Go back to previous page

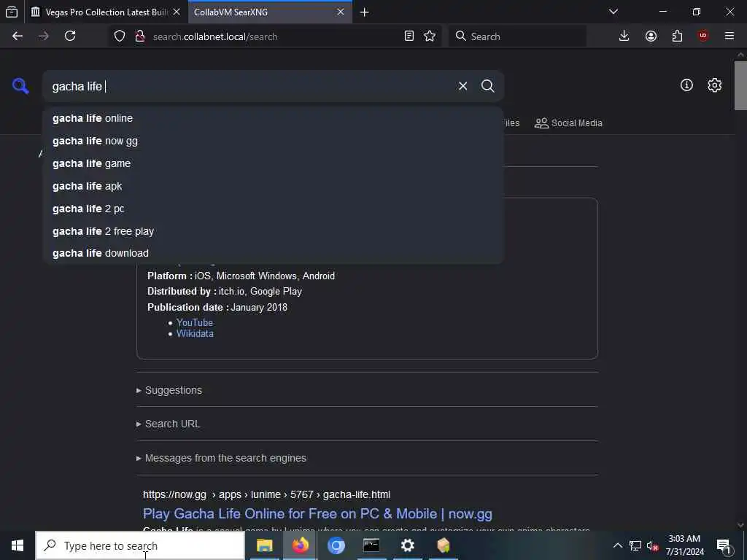(18, 36)
